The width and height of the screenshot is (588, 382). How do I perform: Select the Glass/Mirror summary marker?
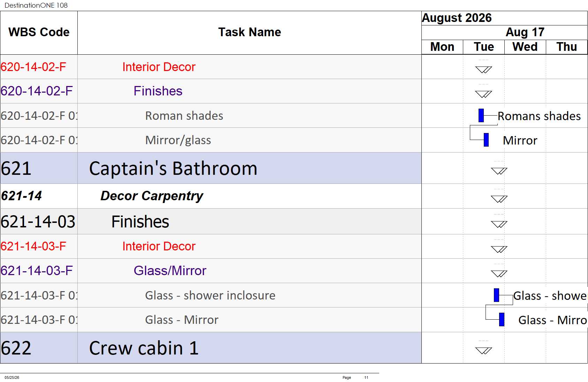(x=499, y=274)
